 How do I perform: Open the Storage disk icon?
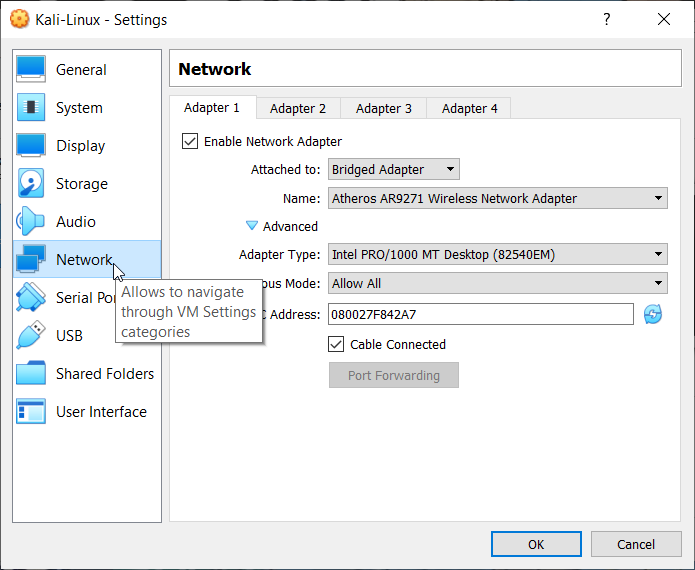(31, 183)
